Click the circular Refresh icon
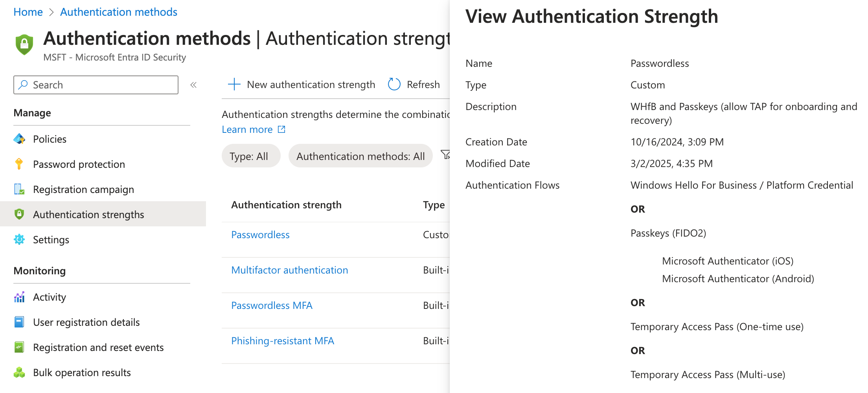The width and height of the screenshot is (868, 393). coord(394,84)
